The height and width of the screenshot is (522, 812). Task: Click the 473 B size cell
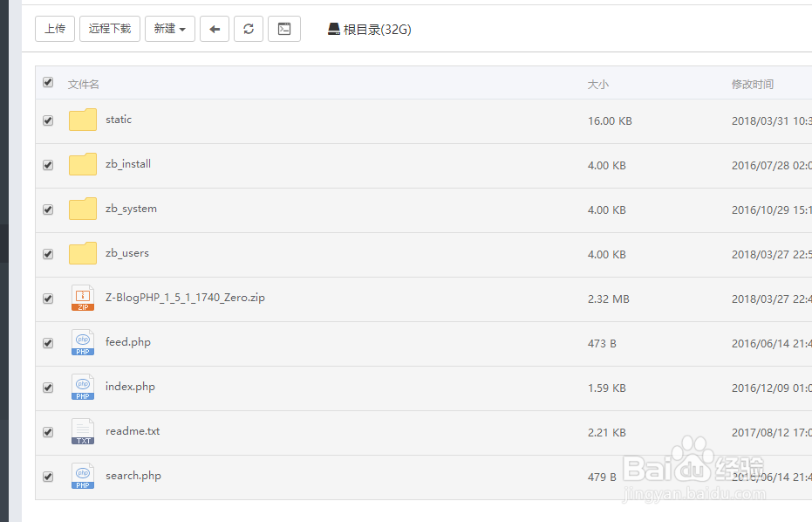click(602, 344)
